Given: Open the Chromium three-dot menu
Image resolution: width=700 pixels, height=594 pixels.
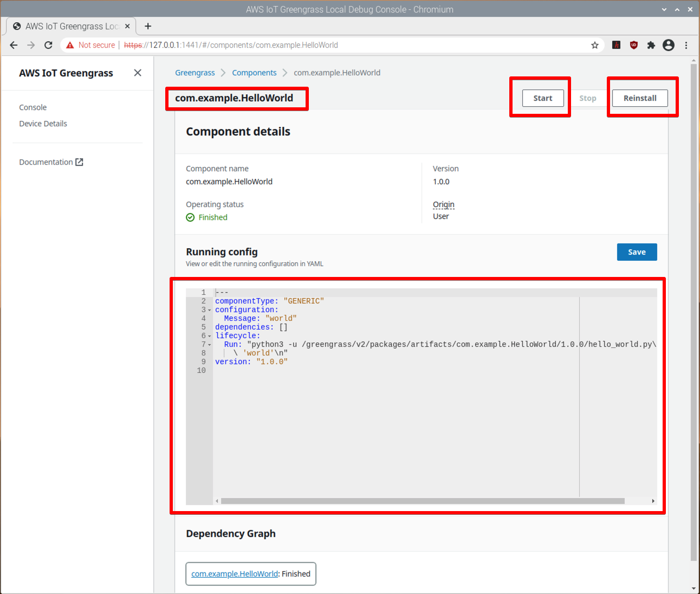Looking at the screenshot, I should click(686, 45).
